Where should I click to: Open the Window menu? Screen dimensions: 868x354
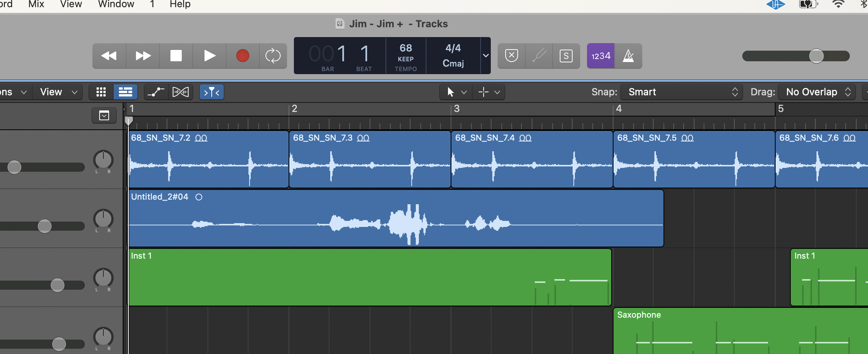click(116, 4)
